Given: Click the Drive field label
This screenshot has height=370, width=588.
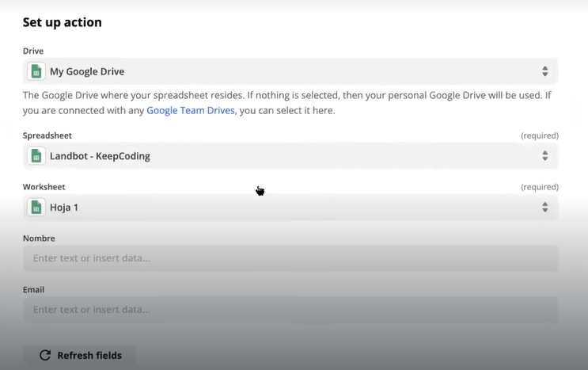Looking at the screenshot, I should tap(33, 51).
